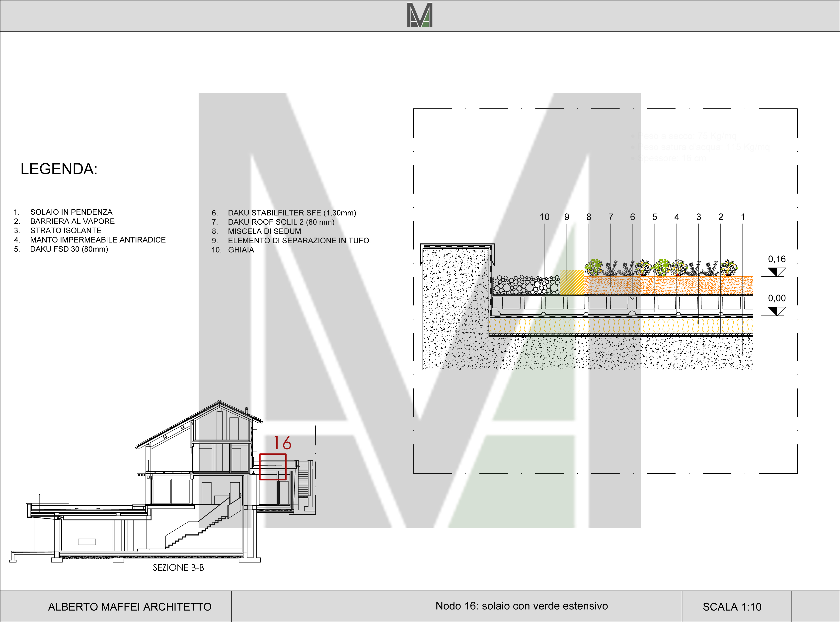Viewport: 840px width, 622px height.
Task: Click callout number 5 above detail
Action: (x=655, y=217)
